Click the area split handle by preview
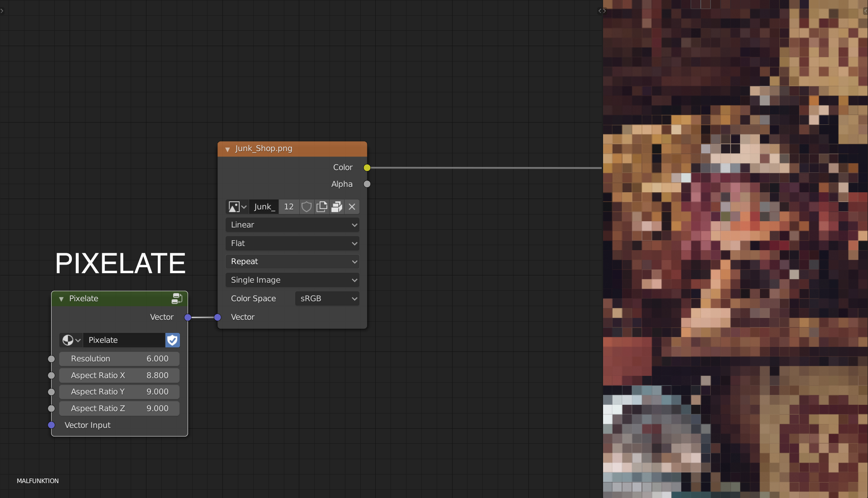Image resolution: width=868 pixels, height=498 pixels. (602, 11)
